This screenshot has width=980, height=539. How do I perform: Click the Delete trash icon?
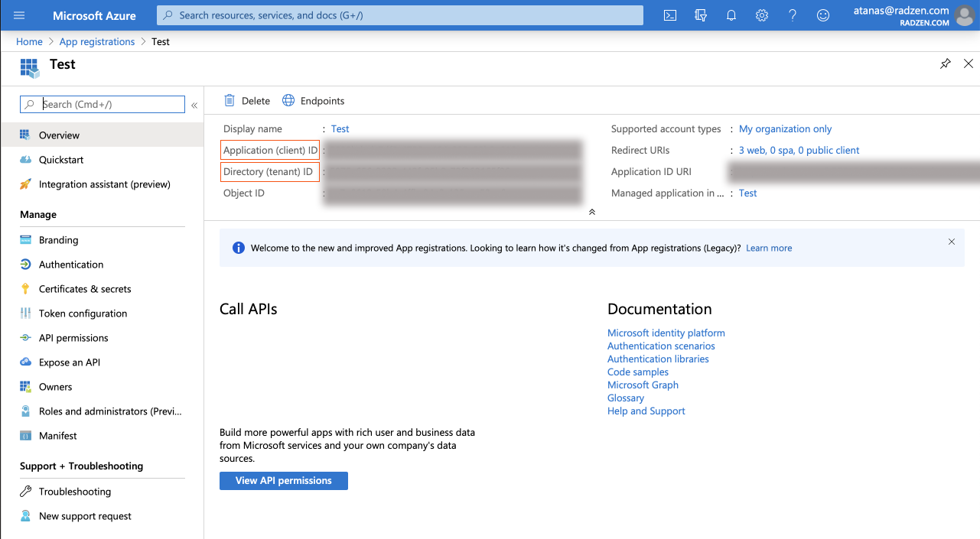tap(230, 100)
